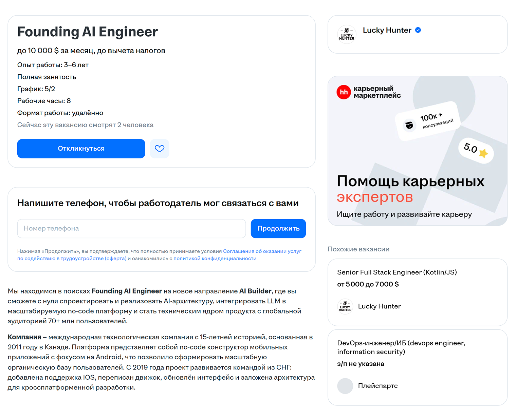Open the Senior Full Stack Engineer vacancy

(397, 272)
